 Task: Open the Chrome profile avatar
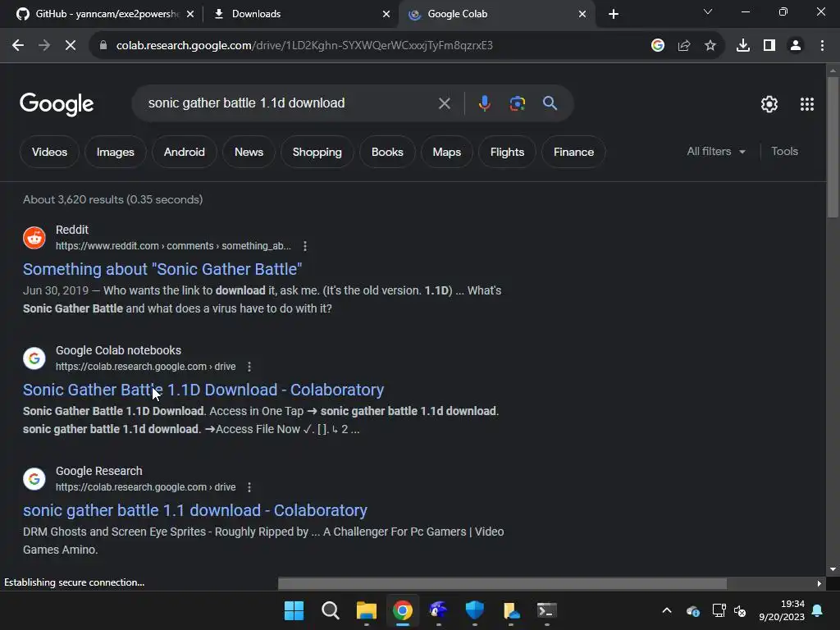pyautogui.click(x=796, y=46)
